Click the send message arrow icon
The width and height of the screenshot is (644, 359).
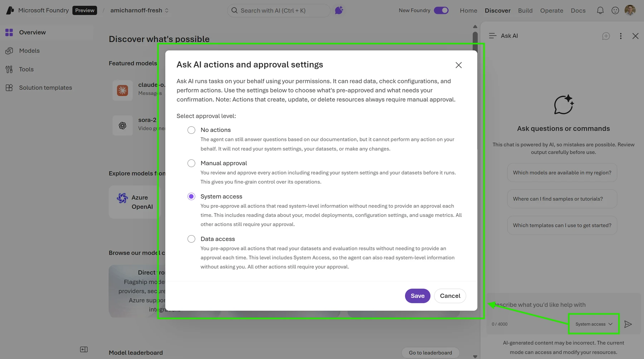click(628, 324)
